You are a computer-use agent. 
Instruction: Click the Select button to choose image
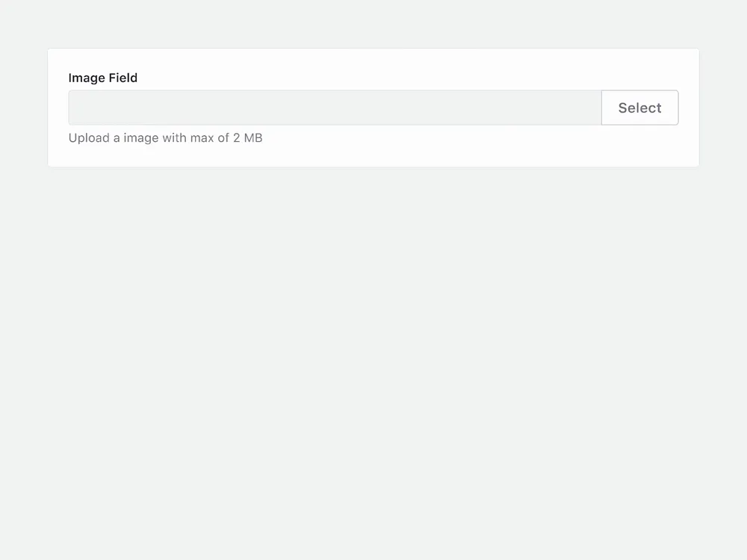[639, 108]
